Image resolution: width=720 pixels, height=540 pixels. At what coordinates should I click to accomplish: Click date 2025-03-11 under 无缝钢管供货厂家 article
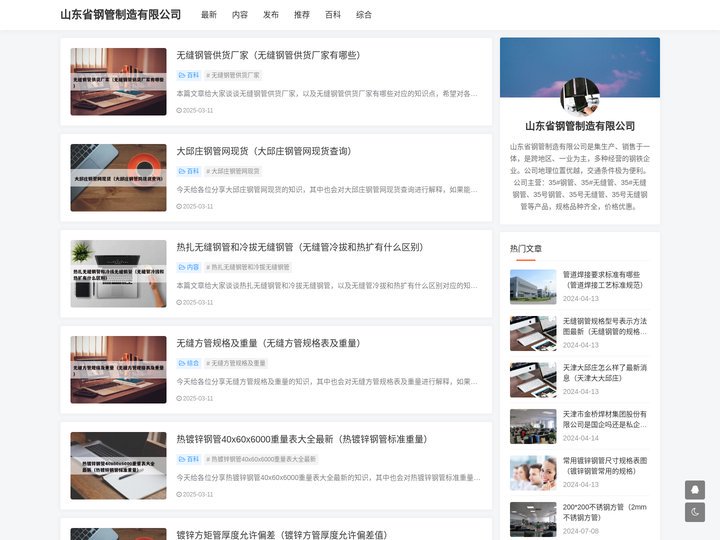pyautogui.click(x=195, y=110)
